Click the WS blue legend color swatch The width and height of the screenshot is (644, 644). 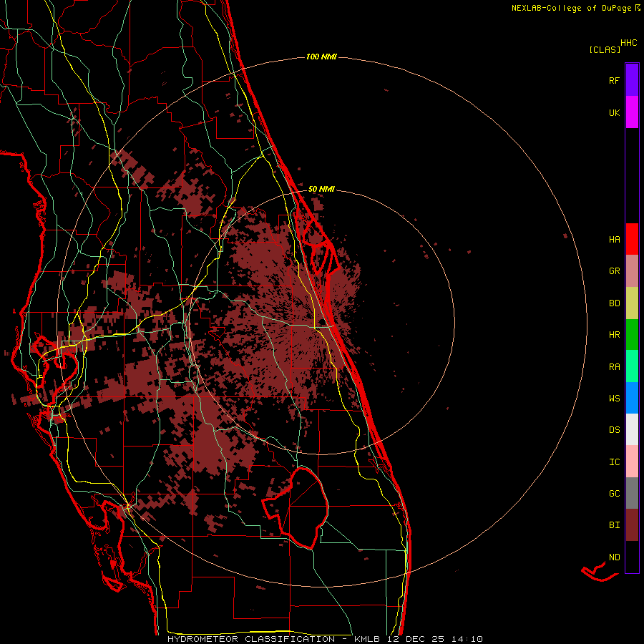point(632,398)
